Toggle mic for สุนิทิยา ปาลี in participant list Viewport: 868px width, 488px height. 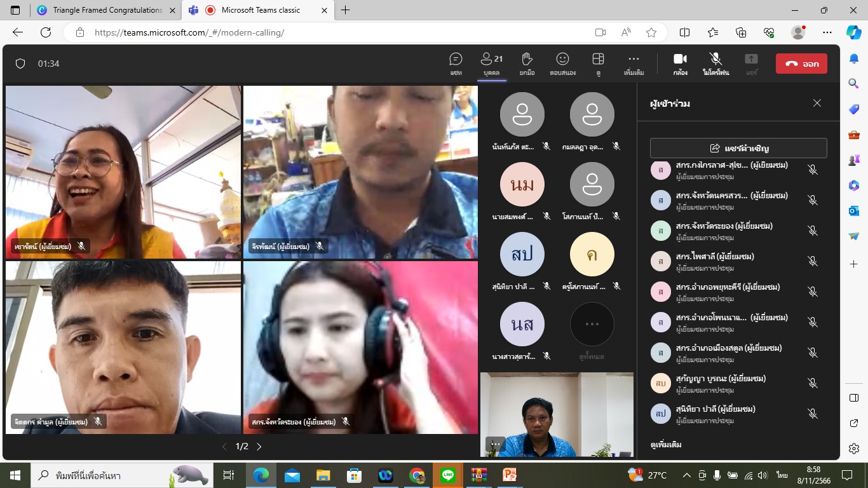click(x=812, y=414)
